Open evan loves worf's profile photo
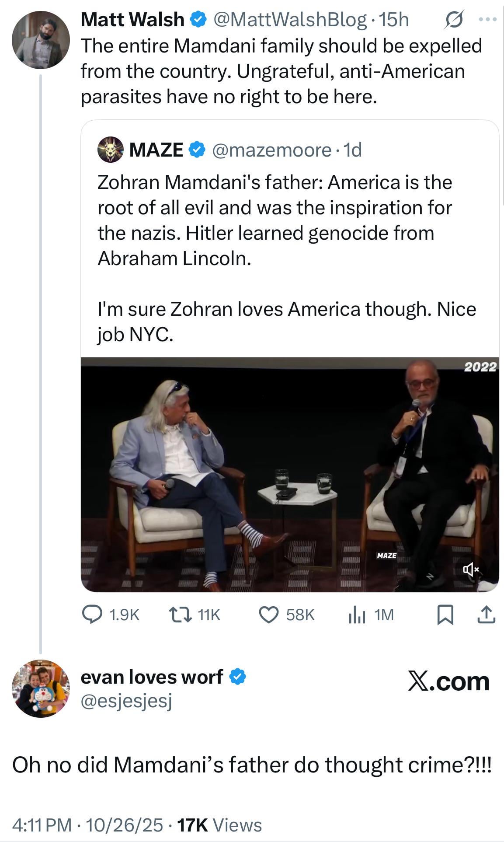Image resolution: width=504 pixels, height=842 pixels. 40,688
